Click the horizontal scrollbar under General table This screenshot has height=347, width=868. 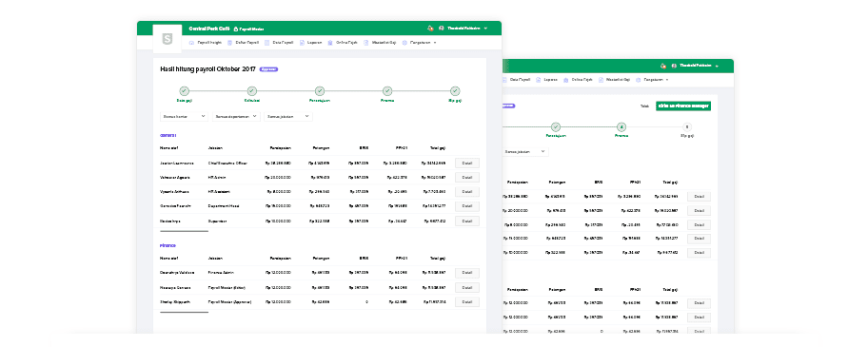(x=185, y=231)
